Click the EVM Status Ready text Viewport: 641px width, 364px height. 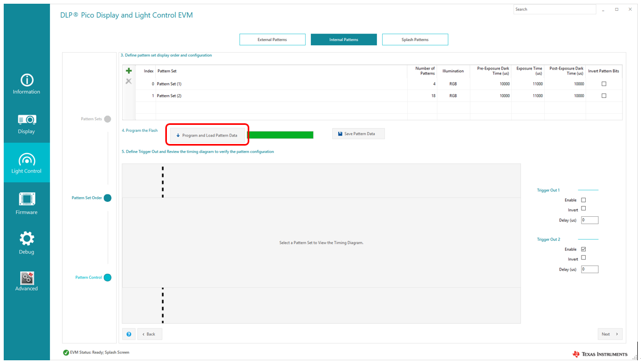[x=100, y=352]
